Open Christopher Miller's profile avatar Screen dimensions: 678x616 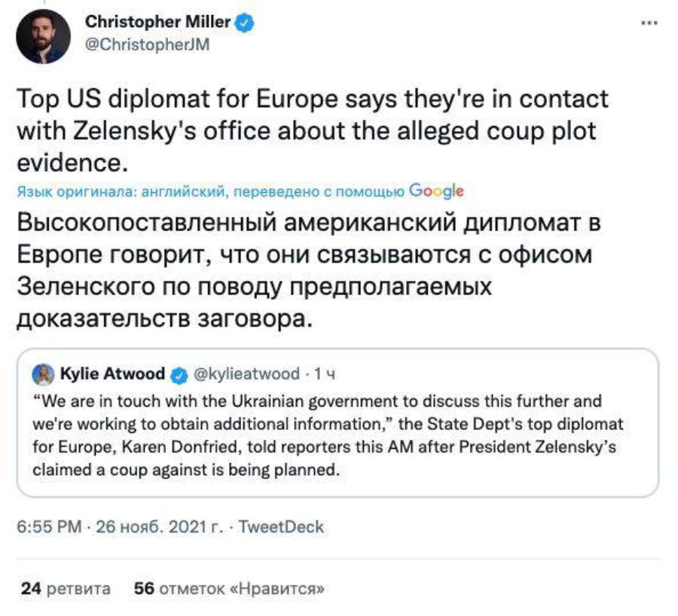(42, 35)
